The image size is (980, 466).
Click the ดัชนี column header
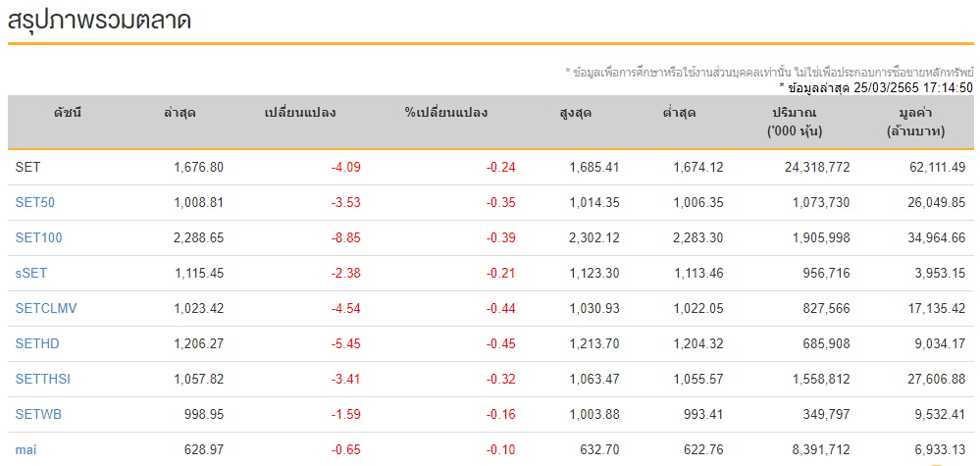[x=68, y=113]
